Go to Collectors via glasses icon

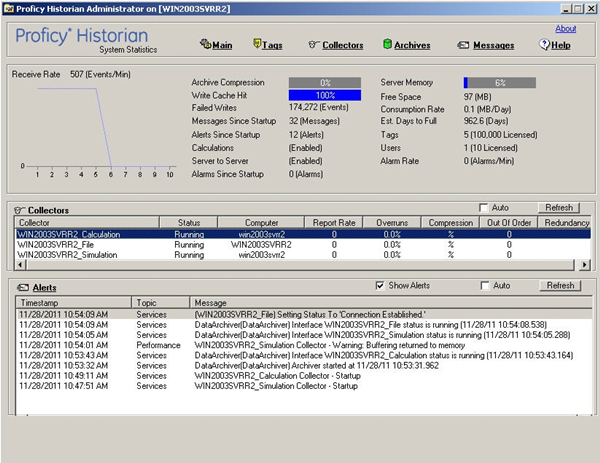pos(313,45)
